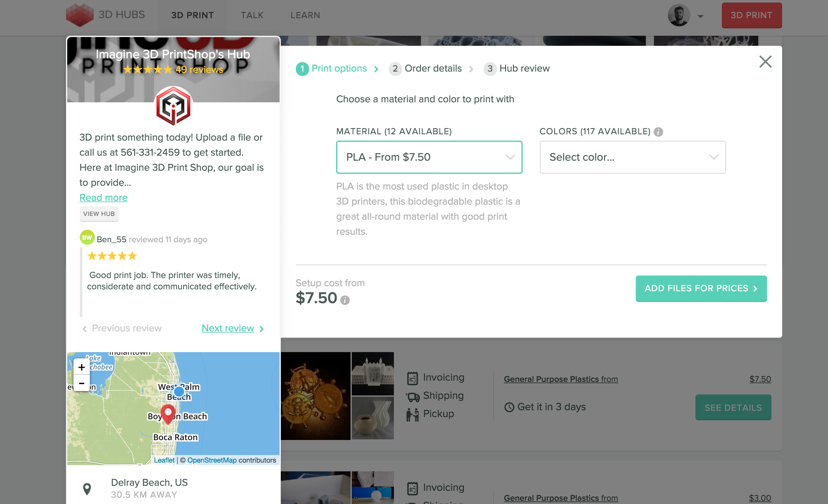Screen dimensions: 828x504
Task: Click the user profile avatar
Action: 678,15
